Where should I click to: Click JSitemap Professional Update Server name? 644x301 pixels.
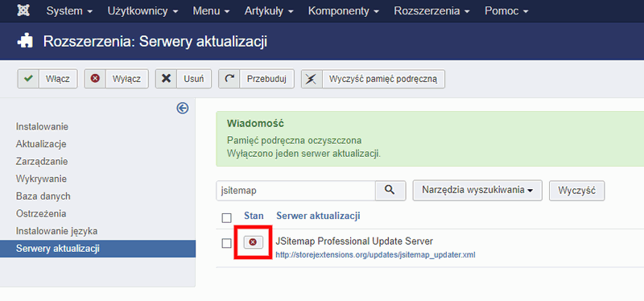pyautogui.click(x=354, y=241)
